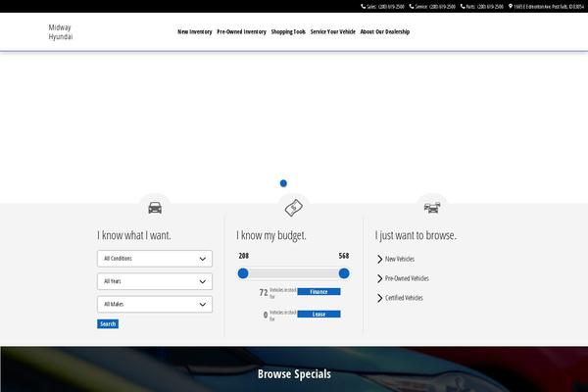
Task: Click the address map pin icon
Action: pos(511,7)
